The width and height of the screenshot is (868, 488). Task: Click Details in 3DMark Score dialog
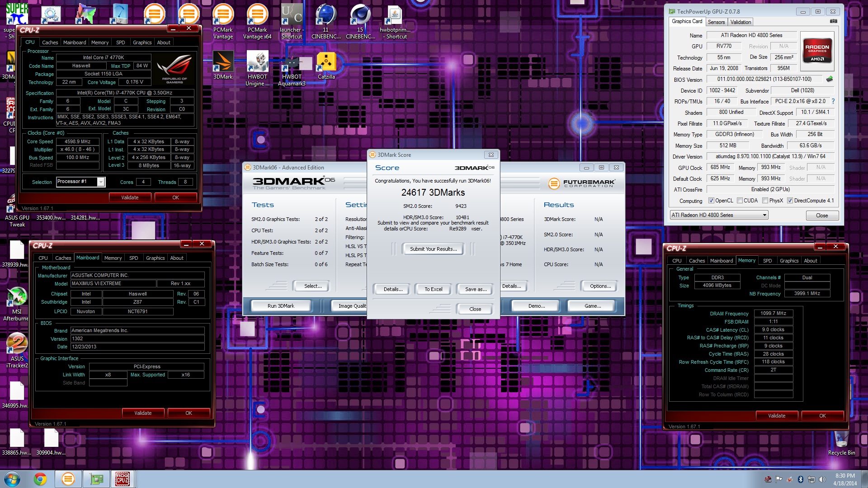tap(393, 289)
